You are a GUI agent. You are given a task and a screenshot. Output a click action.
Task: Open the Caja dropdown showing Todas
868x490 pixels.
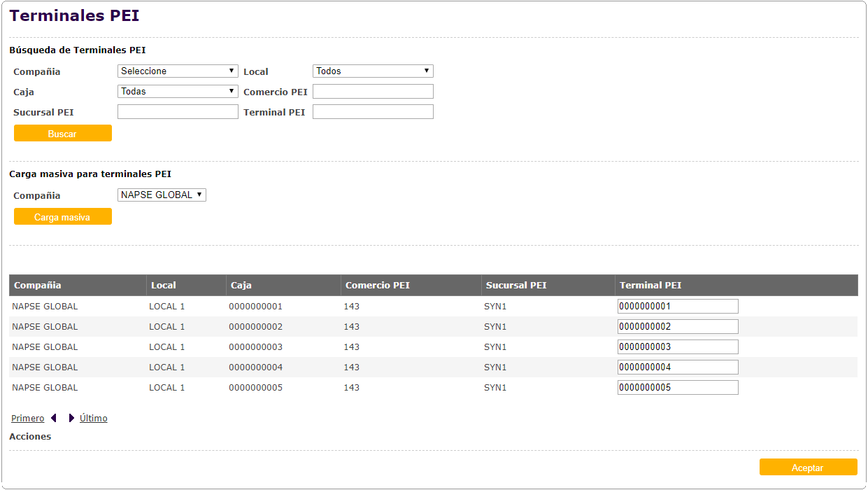178,92
